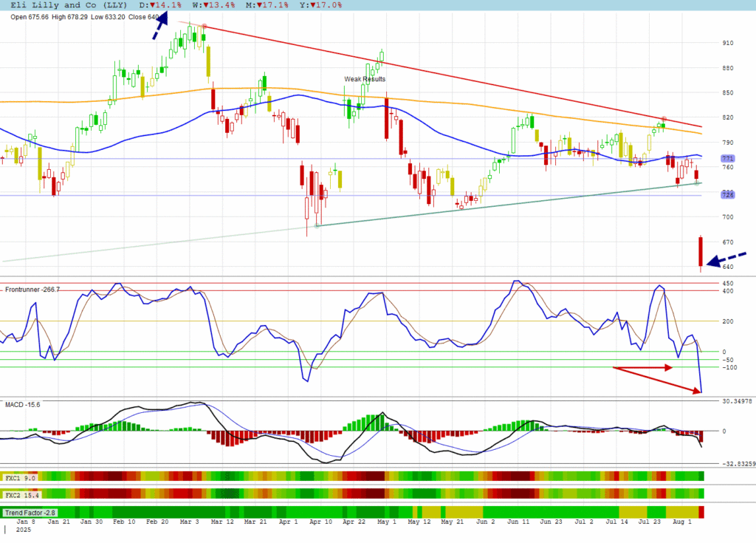Click the Jul 14 date label
756x543 pixels.
[616, 522]
